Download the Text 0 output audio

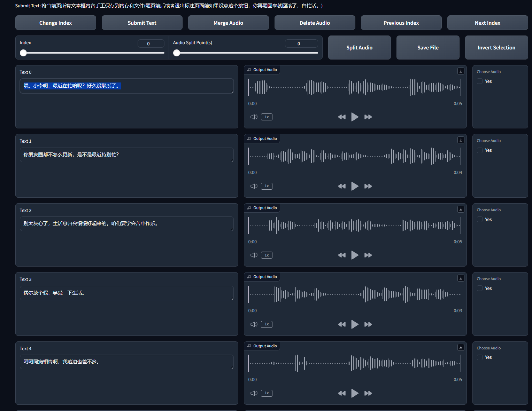pyautogui.click(x=461, y=71)
